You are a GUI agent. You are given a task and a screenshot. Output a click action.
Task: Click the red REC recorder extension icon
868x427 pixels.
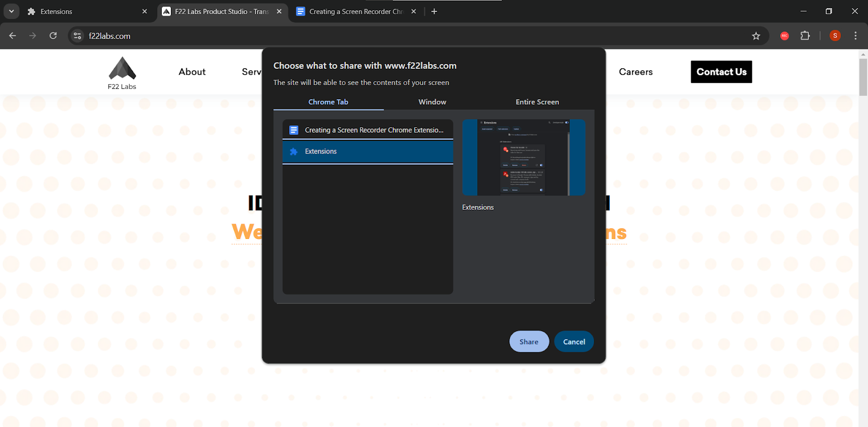(x=784, y=36)
